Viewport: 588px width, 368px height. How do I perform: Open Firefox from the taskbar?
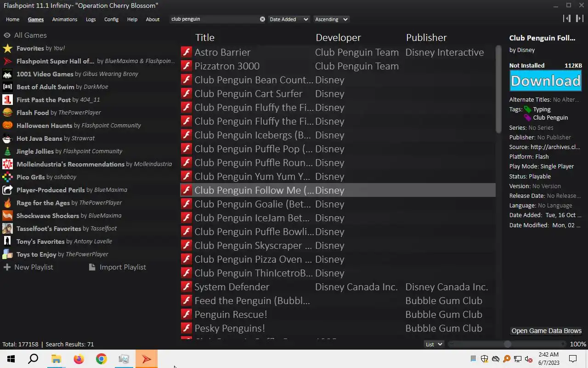79,359
